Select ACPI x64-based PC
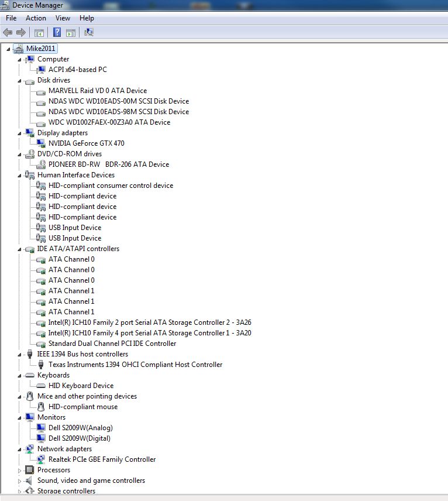Screen dimensions: 448x501 (x=78, y=69)
